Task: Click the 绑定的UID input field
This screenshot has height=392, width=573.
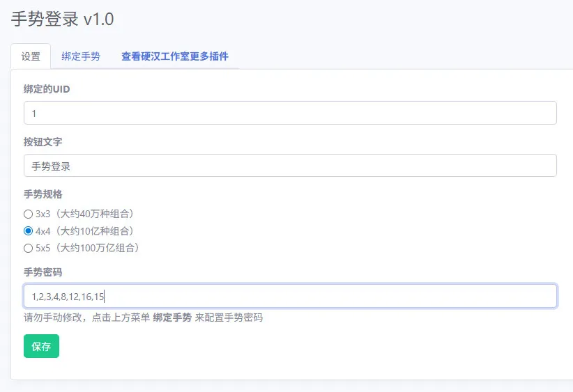Action: tap(290, 113)
